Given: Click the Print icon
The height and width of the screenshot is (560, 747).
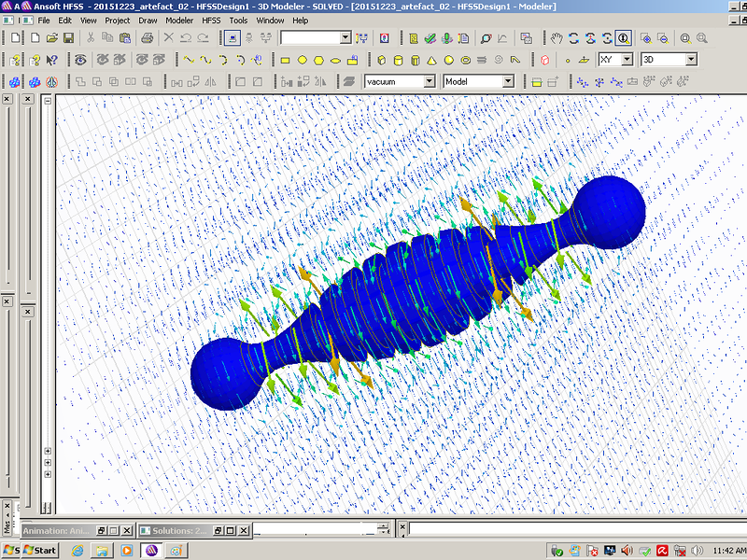Looking at the screenshot, I should tap(147, 38).
